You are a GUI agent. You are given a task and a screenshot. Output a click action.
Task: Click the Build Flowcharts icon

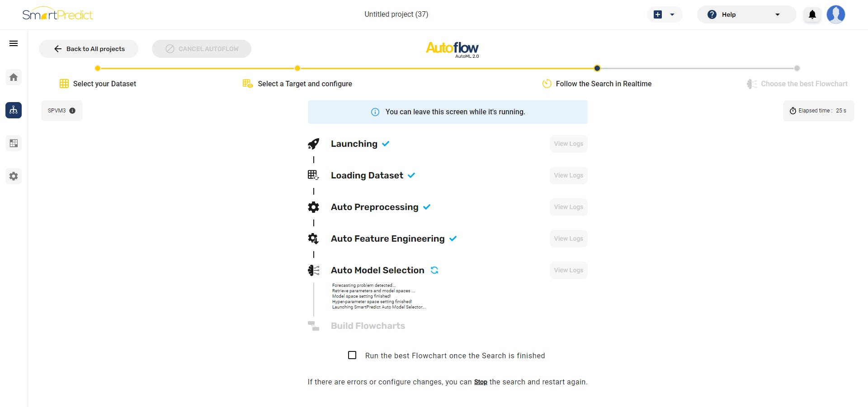point(313,326)
